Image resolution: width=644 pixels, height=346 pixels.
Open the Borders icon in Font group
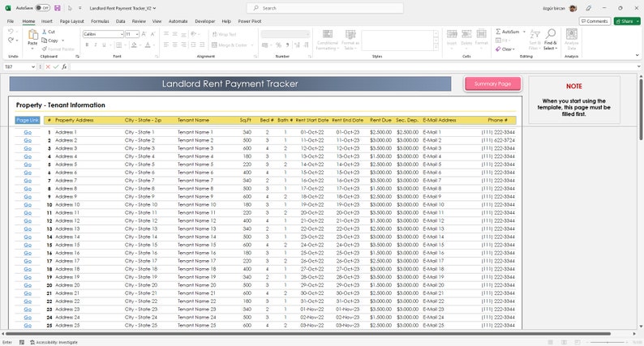click(x=118, y=45)
